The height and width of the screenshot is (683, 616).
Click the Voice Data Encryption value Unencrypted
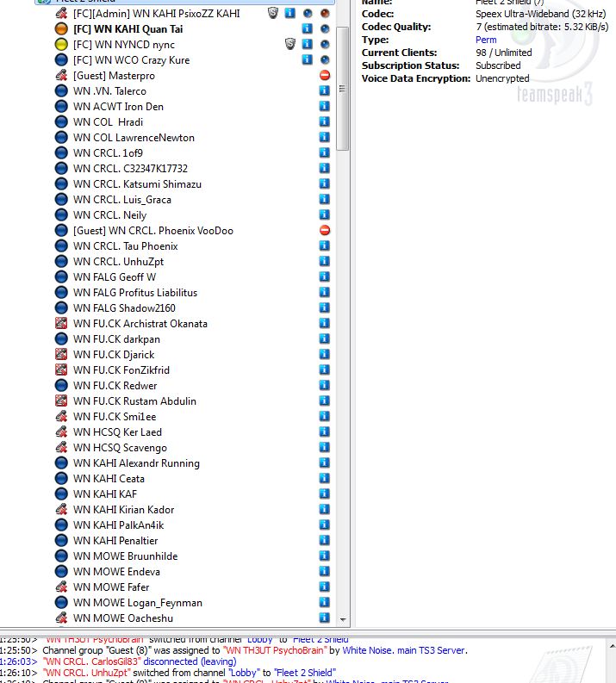tap(502, 78)
